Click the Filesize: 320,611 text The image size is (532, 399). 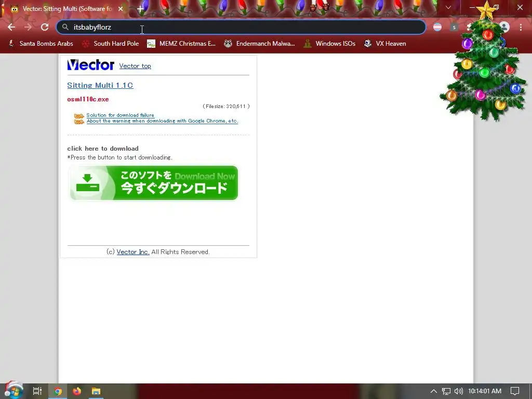[227, 106]
